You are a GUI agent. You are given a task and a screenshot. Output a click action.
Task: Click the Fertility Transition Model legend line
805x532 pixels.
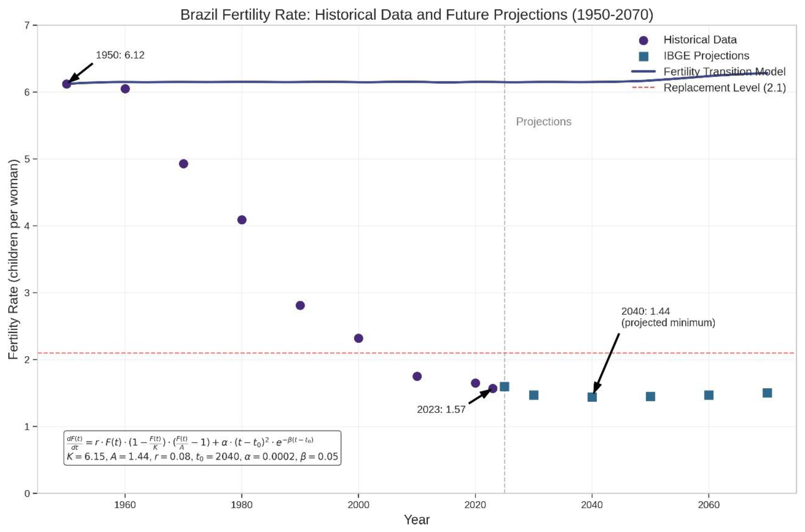pyautogui.click(x=643, y=72)
